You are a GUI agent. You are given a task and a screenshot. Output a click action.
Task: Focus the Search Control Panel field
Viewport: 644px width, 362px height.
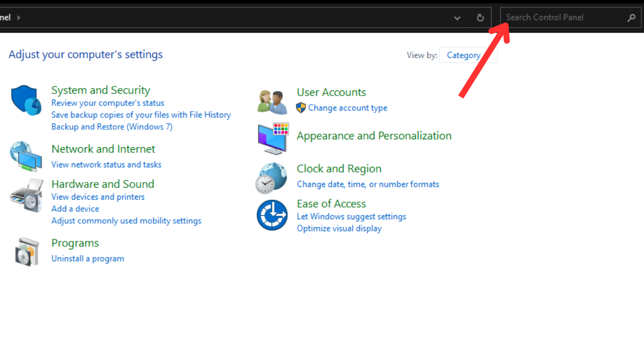(x=571, y=18)
